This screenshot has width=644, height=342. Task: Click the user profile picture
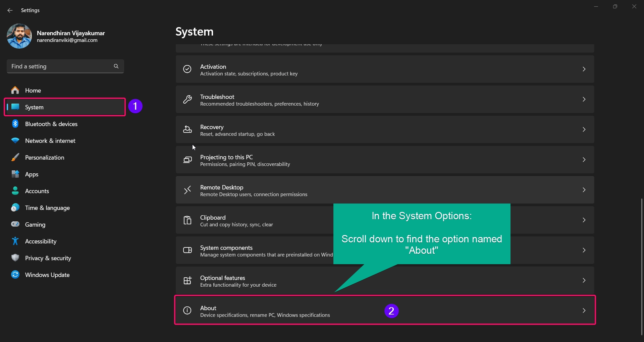point(19,36)
